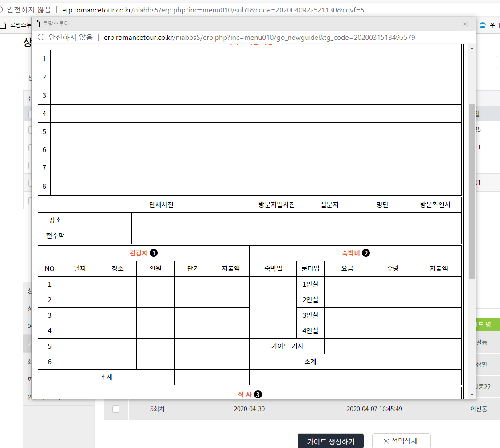Click the 5회차 cell in background table
500x448 pixels.
coord(158,409)
